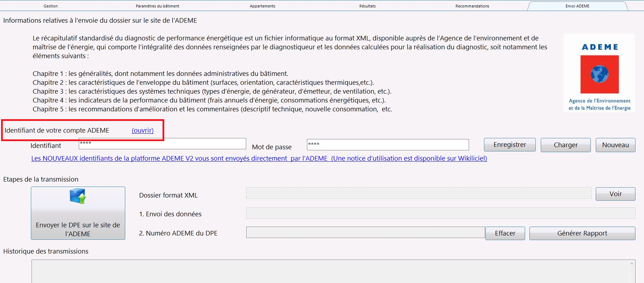
Task: Click the Générer Rapport button
Action: pyautogui.click(x=582, y=233)
